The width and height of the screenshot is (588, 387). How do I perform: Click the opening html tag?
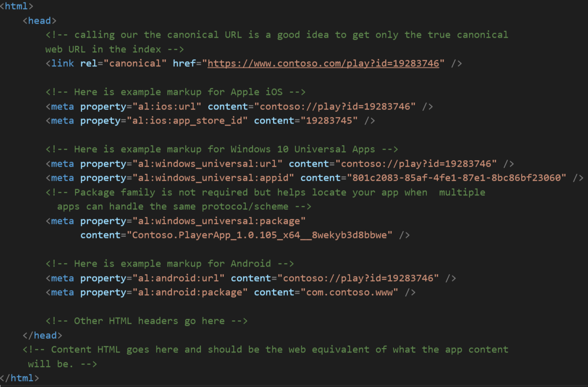(x=17, y=7)
